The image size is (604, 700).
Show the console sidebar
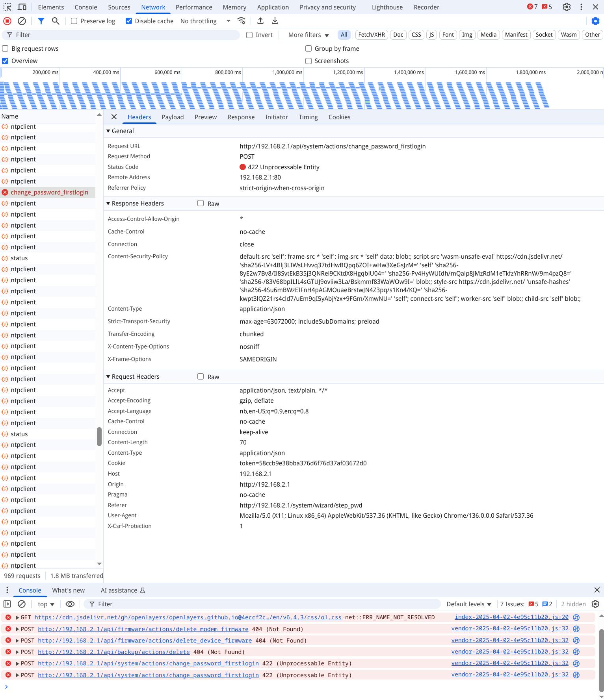(x=7, y=604)
